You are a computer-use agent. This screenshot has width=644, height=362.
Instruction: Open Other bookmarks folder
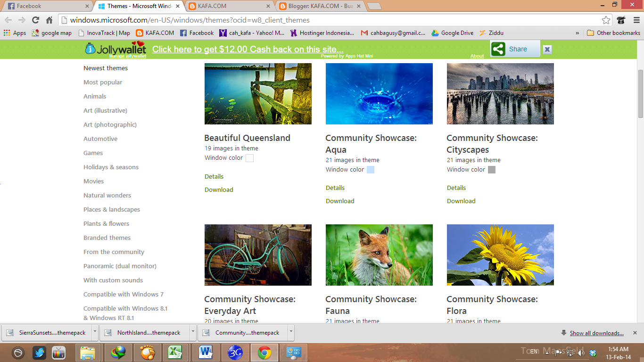pyautogui.click(x=613, y=33)
